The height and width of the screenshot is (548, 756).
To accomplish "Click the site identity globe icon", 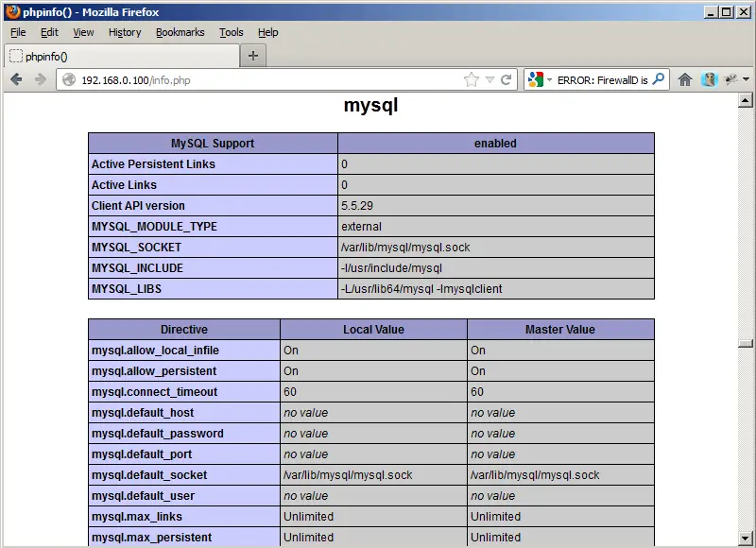I will pyautogui.click(x=68, y=80).
